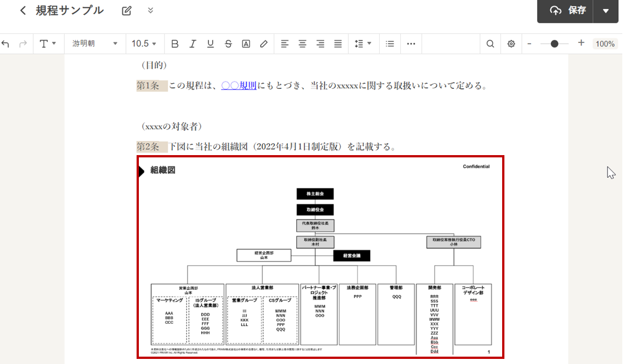Viewport: 624px width, 364px height.
Task: Click the 保存 save button
Action: click(x=567, y=11)
